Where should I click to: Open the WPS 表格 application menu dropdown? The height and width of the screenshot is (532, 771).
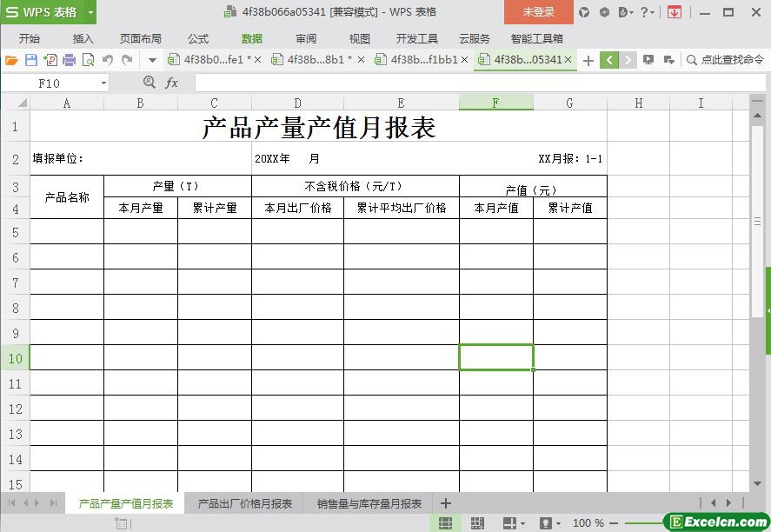90,12
